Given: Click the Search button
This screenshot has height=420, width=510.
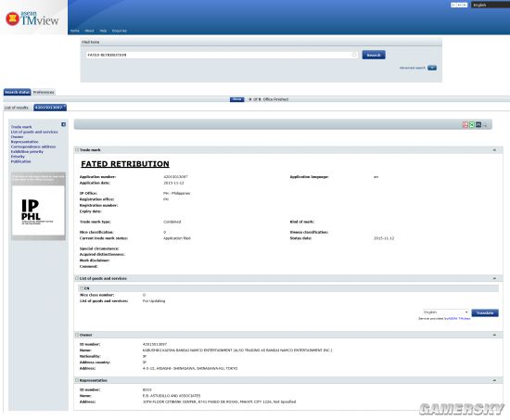Looking at the screenshot, I should (x=374, y=55).
